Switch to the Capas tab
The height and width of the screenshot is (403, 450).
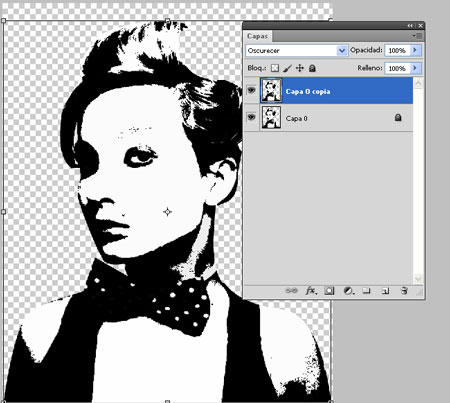tap(257, 36)
